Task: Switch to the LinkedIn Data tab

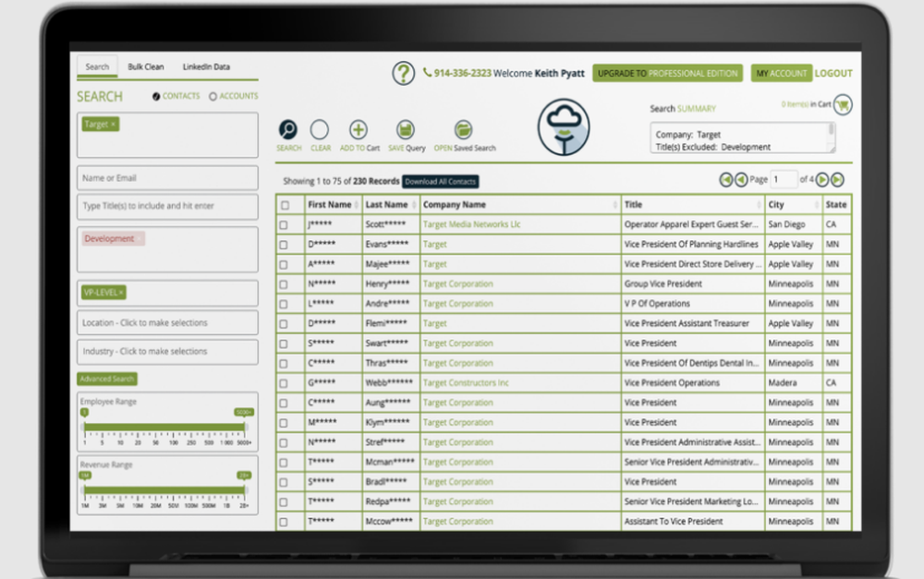Action: tap(206, 66)
